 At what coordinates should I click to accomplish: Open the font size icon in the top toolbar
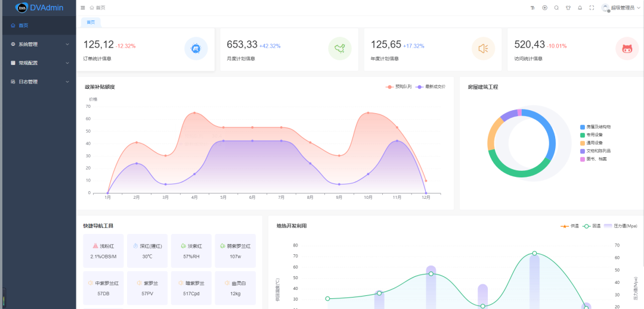click(532, 8)
